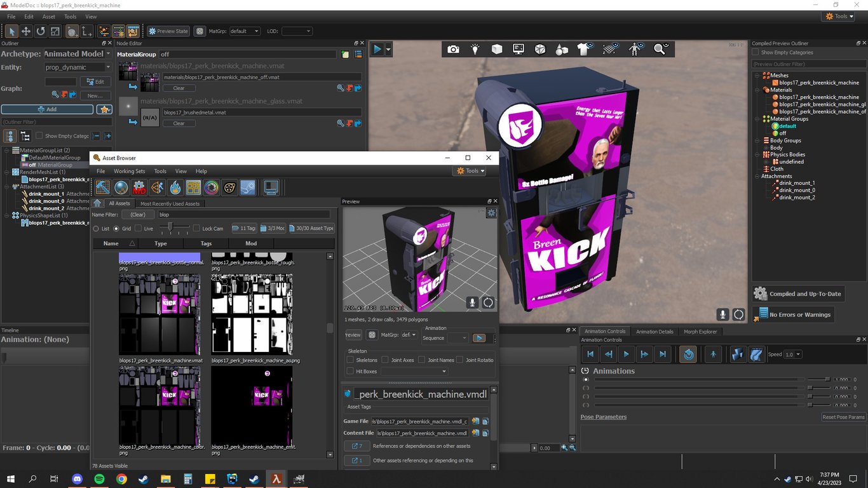Click the ModelDoc MD icon in Asset Browser
The width and height of the screenshot is (868, 488).
[x=139, y=187]
